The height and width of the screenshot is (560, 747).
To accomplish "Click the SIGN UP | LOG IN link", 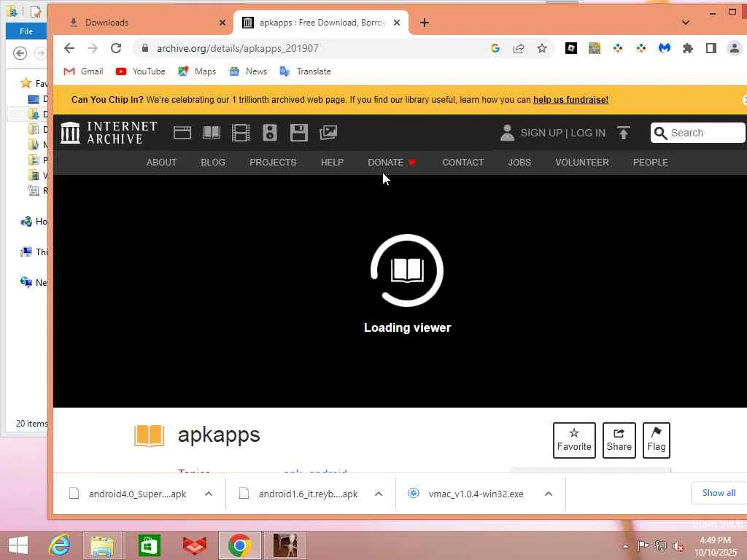I will [562, 133].
